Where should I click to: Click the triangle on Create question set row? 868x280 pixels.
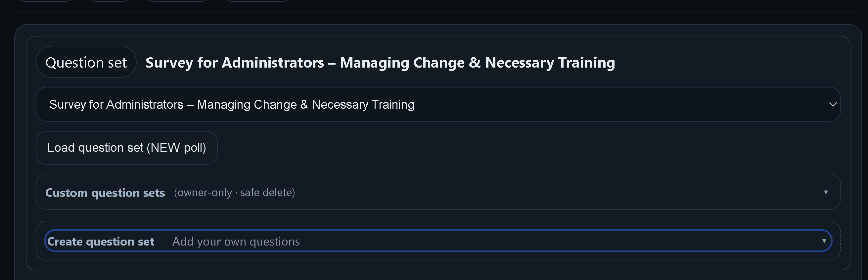pos(824,241)
